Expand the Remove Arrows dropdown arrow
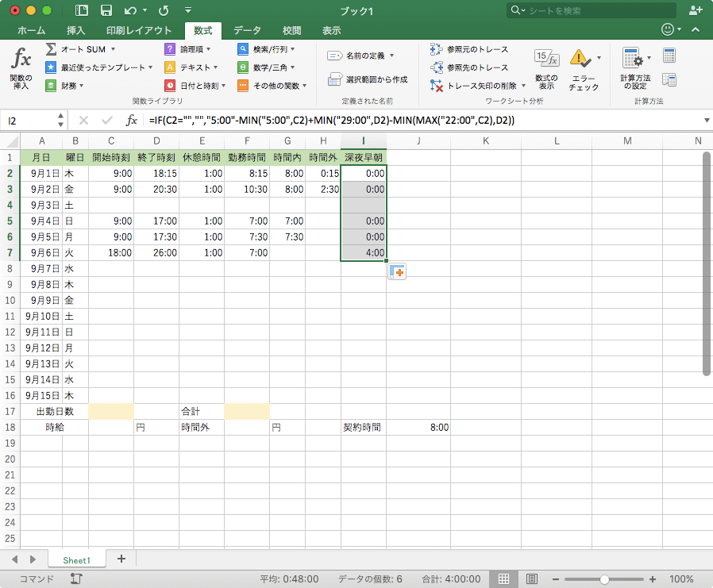This screenshot has width=713, height=588. tap(523, 86)
